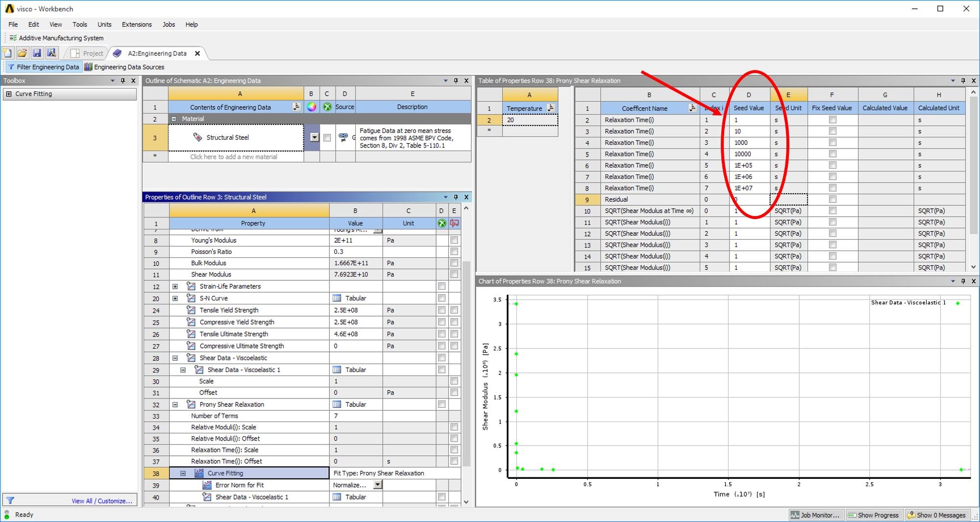Toggle column C checkbox for Structural Steel

(327, 138)
